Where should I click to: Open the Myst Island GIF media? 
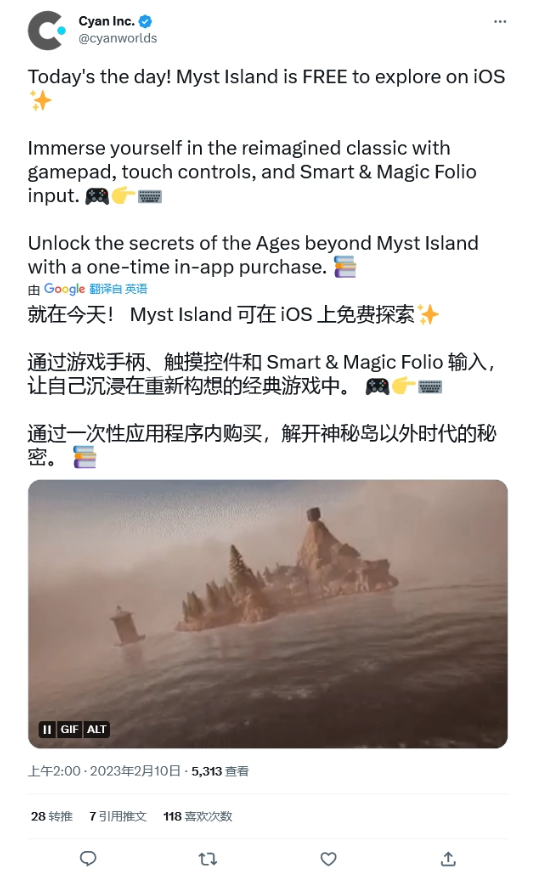click(x=268, y=614)
